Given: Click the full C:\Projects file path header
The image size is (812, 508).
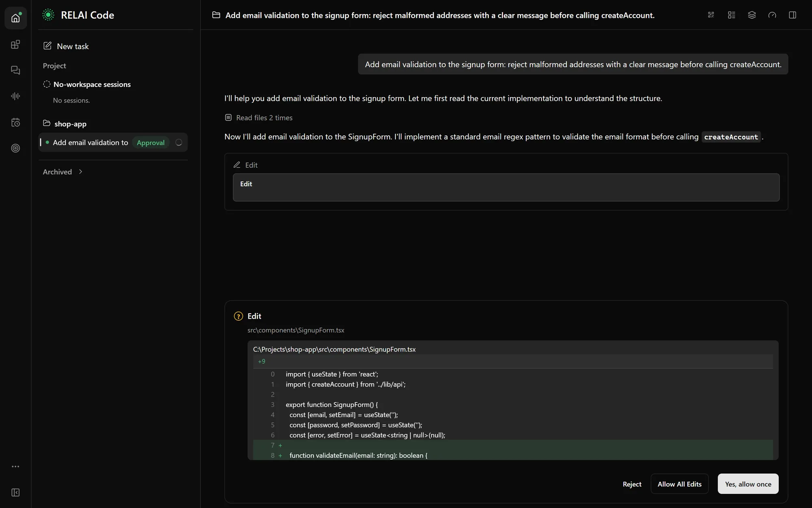Looking at the screenshot, I should point(334,350).
